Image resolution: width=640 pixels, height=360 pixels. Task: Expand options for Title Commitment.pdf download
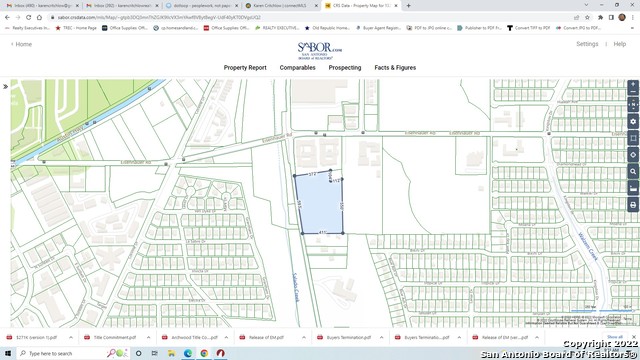pos(148,338)
